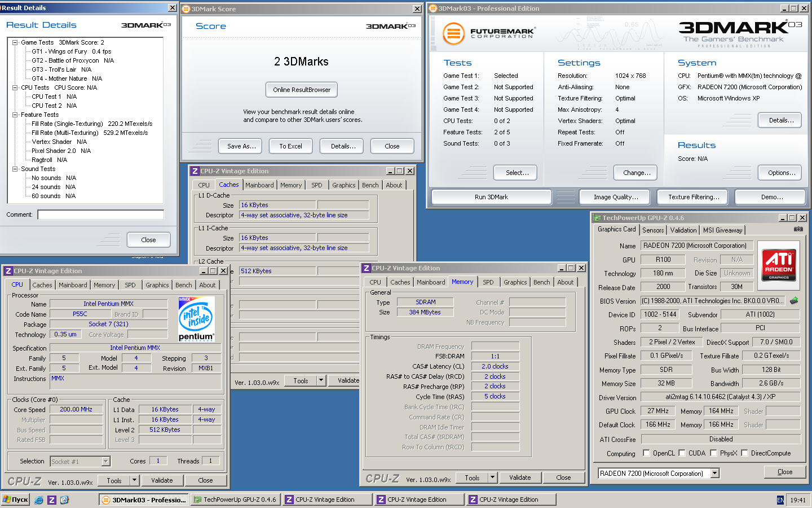Image resolution: width=812 pixels, height=508 pixels.
Task: Launch CPU-Z from the quick launch Z icon
Action: point(51,500)
